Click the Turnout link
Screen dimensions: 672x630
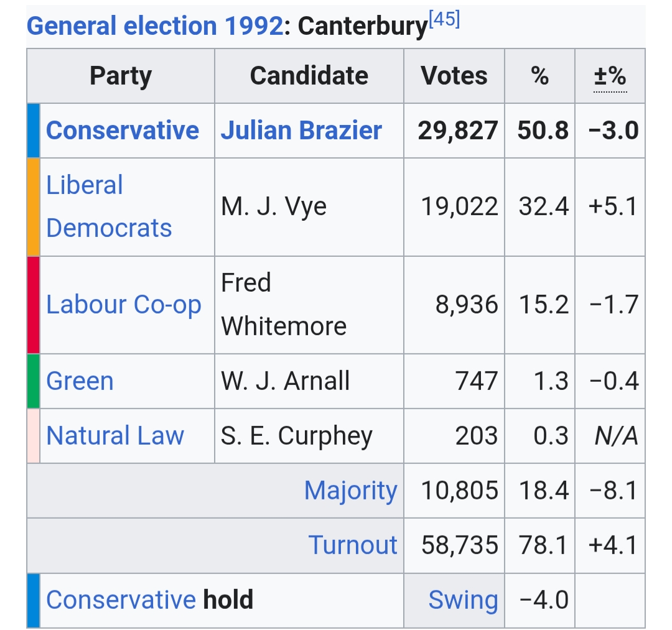pos(353,545)
